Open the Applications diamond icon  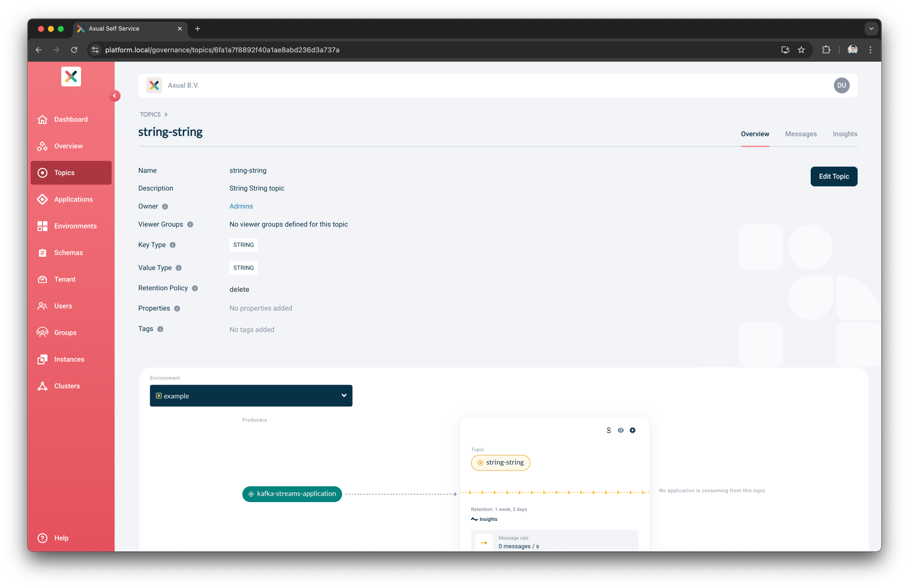pos(42,199)
